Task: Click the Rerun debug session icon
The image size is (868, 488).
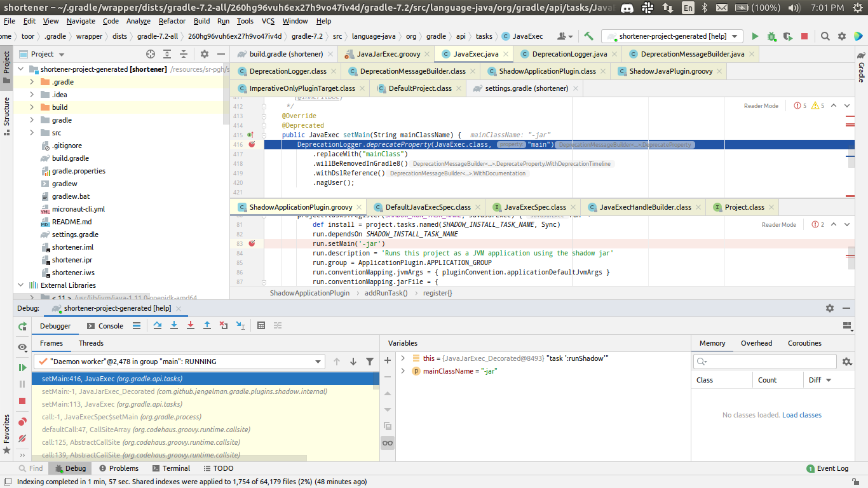Action: (22, 325)
